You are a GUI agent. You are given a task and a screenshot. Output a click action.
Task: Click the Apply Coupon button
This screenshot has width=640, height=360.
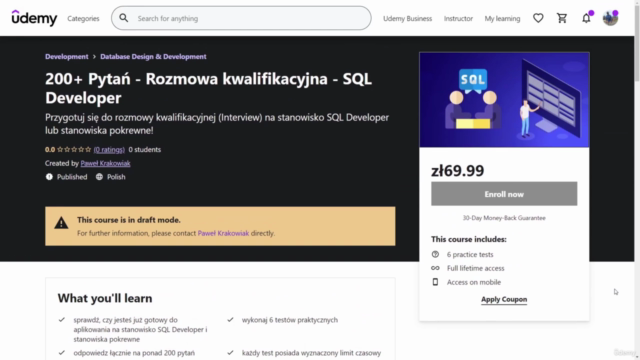coord(504,299)
